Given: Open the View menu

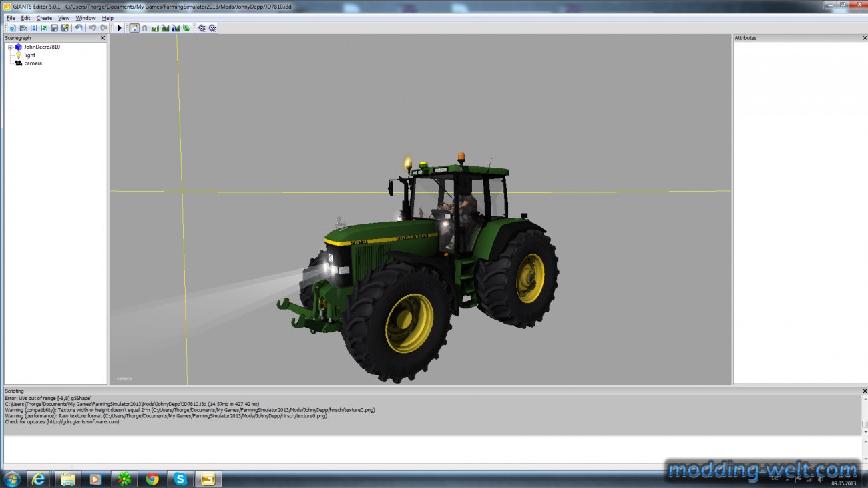Looking at the screenshot, I should click(x=63, y=18).
